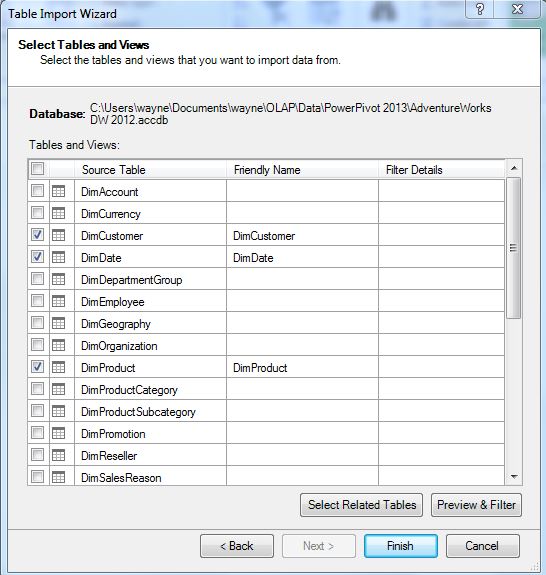This screenshot has height=575, width=546.
Task: Select the DimSalesReason source table name
Action: [x=121, y=478]
